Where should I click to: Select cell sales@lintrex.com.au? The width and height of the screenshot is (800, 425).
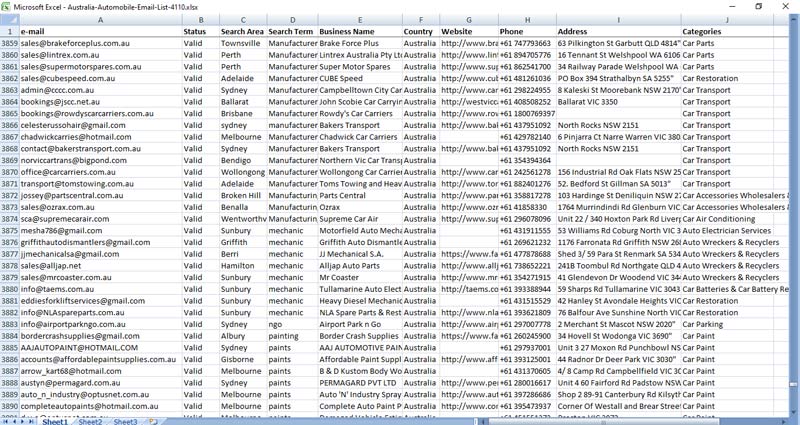101,55
